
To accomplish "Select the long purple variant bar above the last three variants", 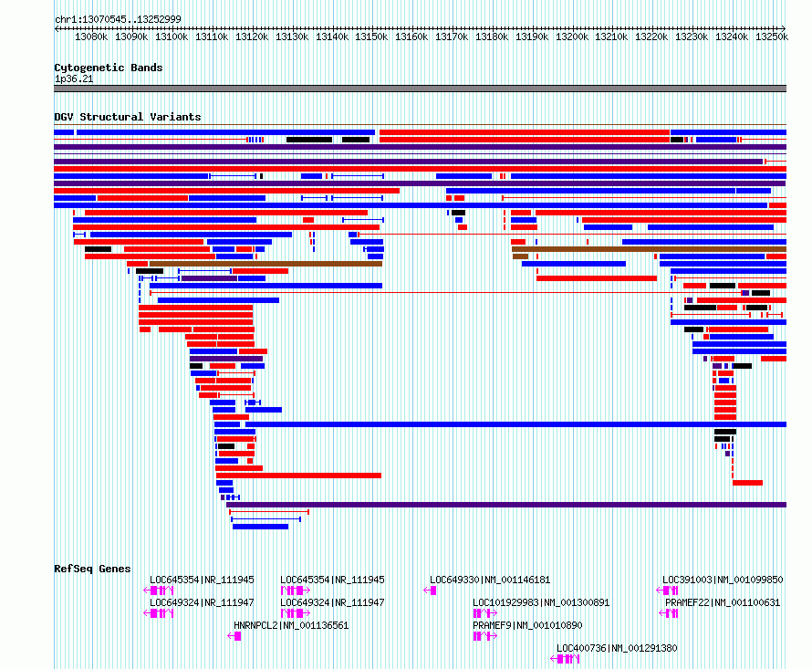I will click(506, 505).
